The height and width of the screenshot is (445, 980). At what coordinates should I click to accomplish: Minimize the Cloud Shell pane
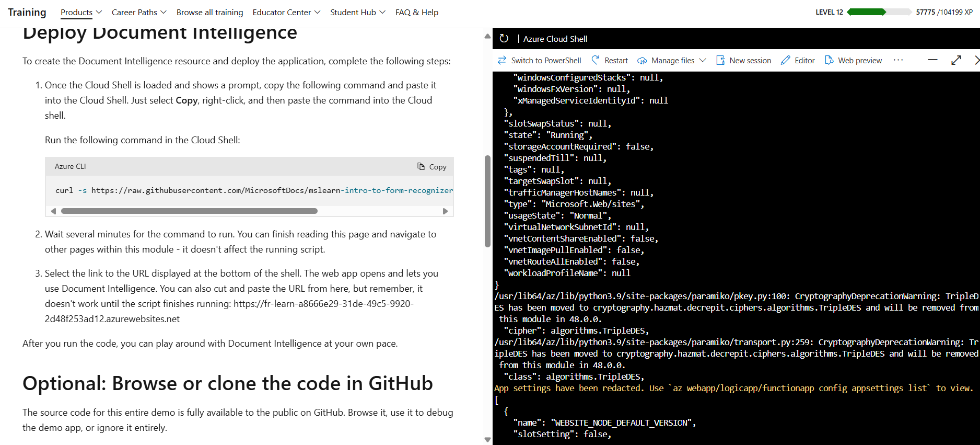[932, 60]
